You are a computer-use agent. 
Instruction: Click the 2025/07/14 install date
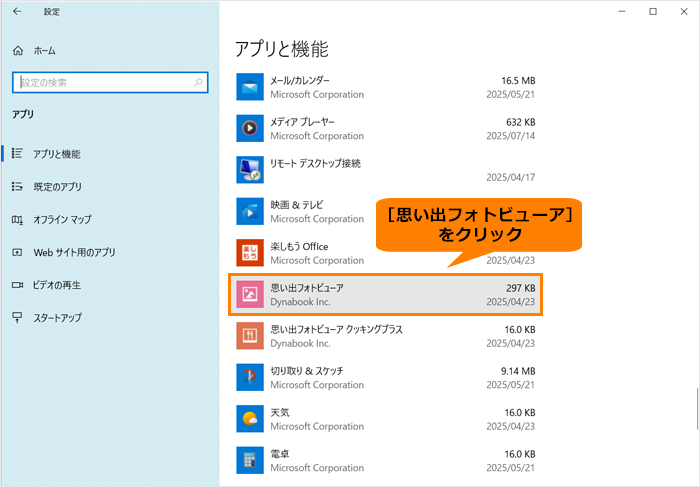[x=511, y=136]
